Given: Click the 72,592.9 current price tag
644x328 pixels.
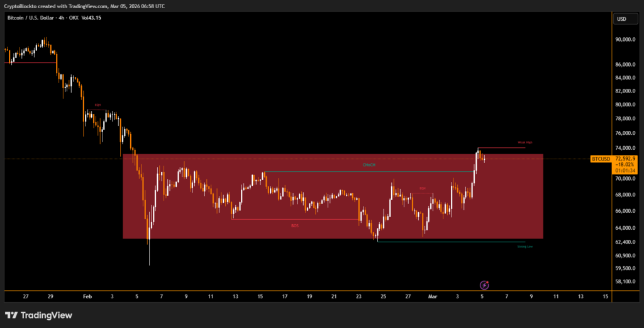Looking at the screenshot, I should [x=626, y=159].
